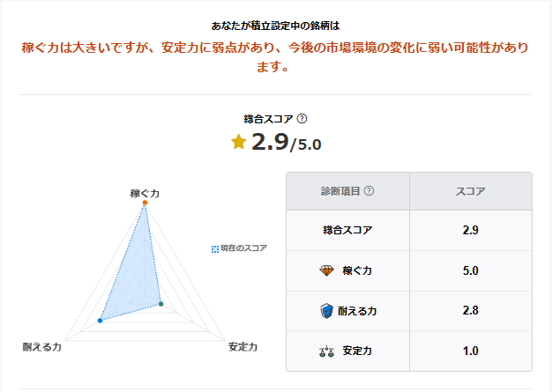Click the blue 耐える力 point on radar chart

101,321
